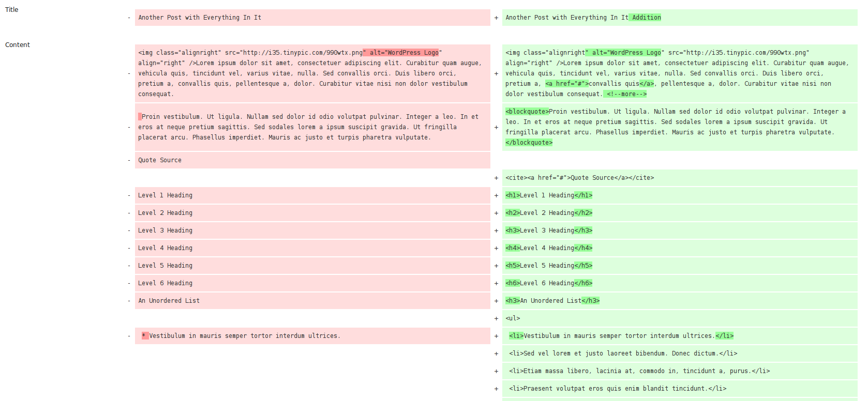Screen dimensions: 868x401
Task: Click the added '<blockquote>Proin vestibulum' paragraph
Action: (680, 127)
